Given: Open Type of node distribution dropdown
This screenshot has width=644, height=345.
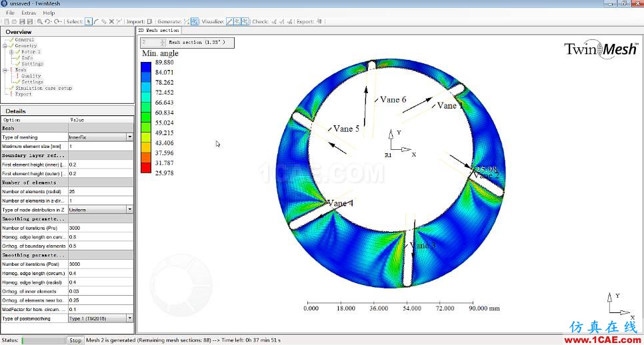Looking at the screenshot, I should pyautogui.click(x=129, y=210).
